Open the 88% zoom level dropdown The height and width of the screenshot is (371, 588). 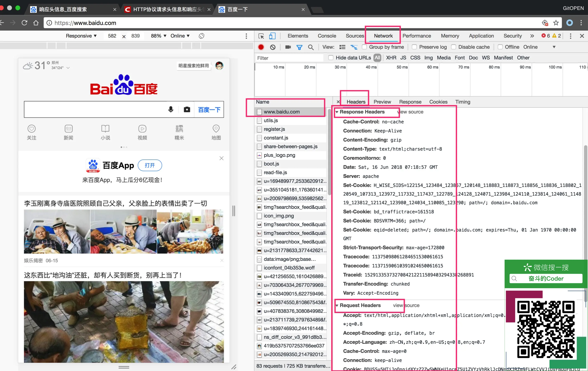click(159, 36)
